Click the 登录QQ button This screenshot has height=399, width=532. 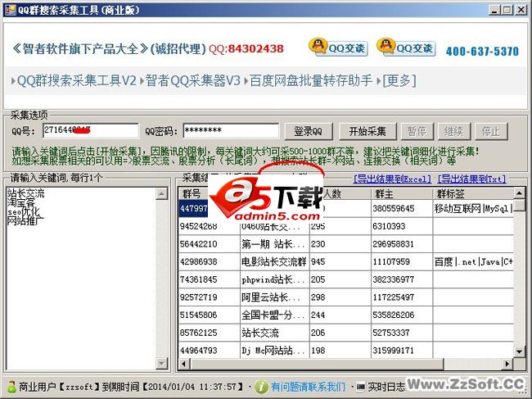pyautogui.click(x=309, y=131)
